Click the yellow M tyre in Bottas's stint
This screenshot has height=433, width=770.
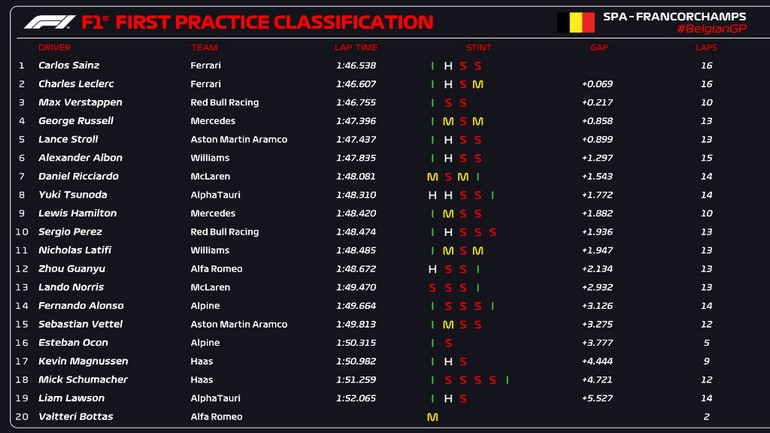click(432, 417)
